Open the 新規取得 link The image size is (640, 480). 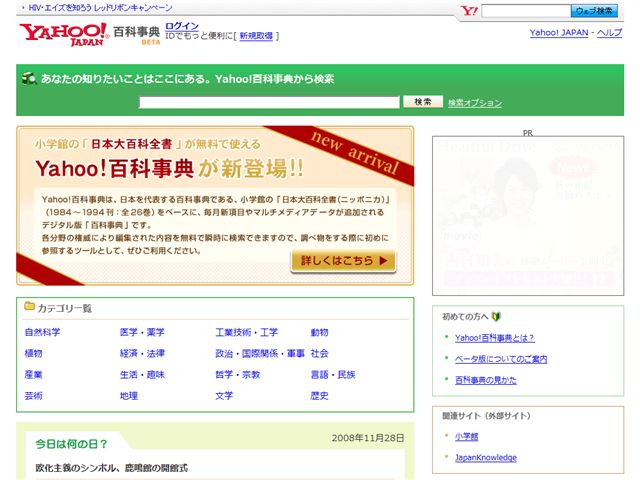click(x=256, y=36)
